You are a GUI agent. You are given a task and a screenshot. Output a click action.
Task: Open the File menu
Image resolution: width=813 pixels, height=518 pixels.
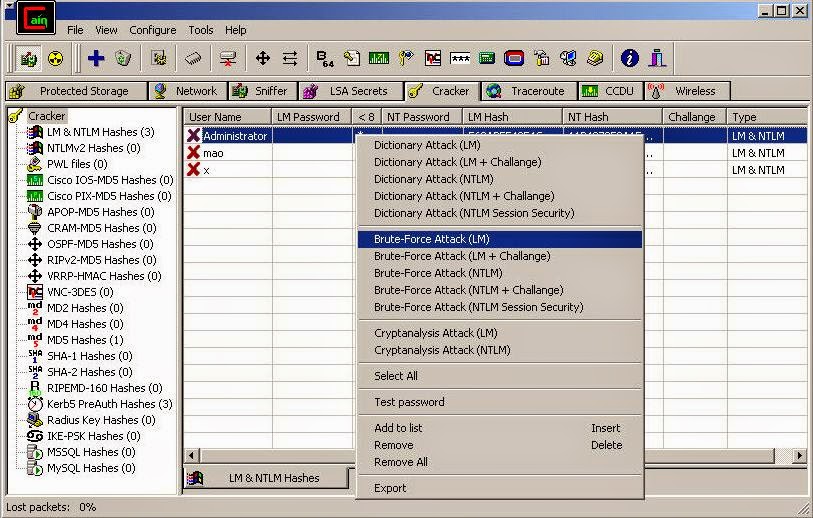75,30
